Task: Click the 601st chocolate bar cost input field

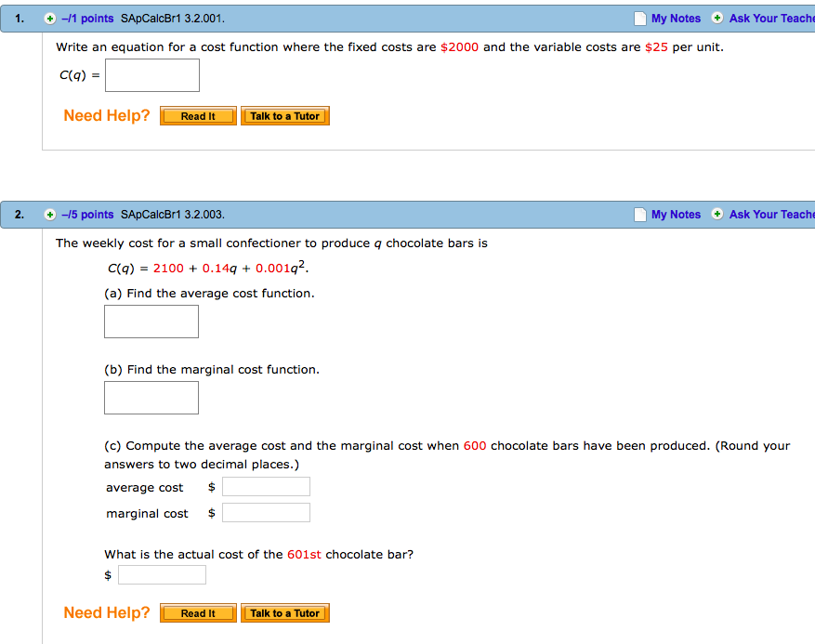Action: [x=162, y=574]
